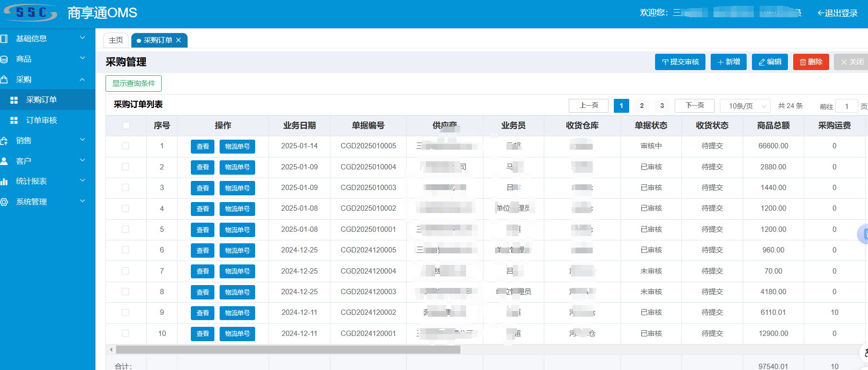Open the 10条/页 page size dropdown
868x370 pixels.
pos(745,106)
